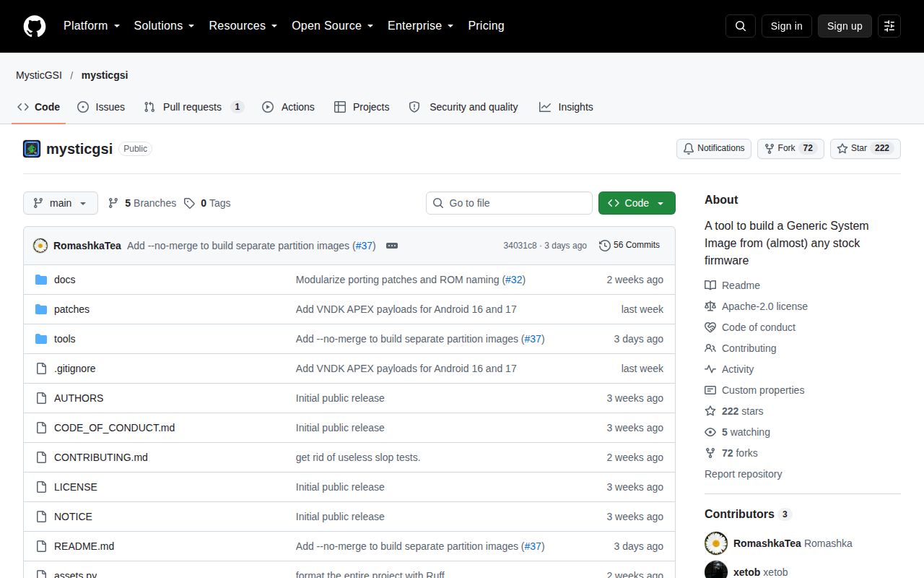Open the 5 Branches link
This screenshot has width=924, height=578.
(142, 203)
